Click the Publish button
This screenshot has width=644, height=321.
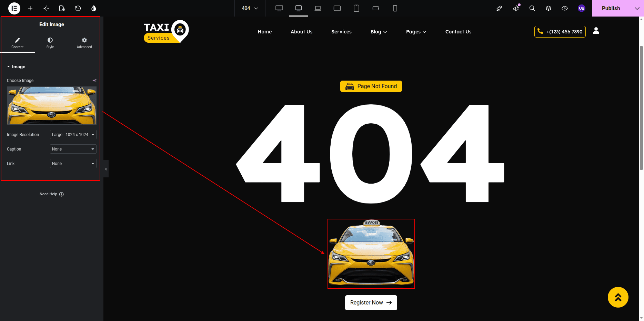coord(611,8)
